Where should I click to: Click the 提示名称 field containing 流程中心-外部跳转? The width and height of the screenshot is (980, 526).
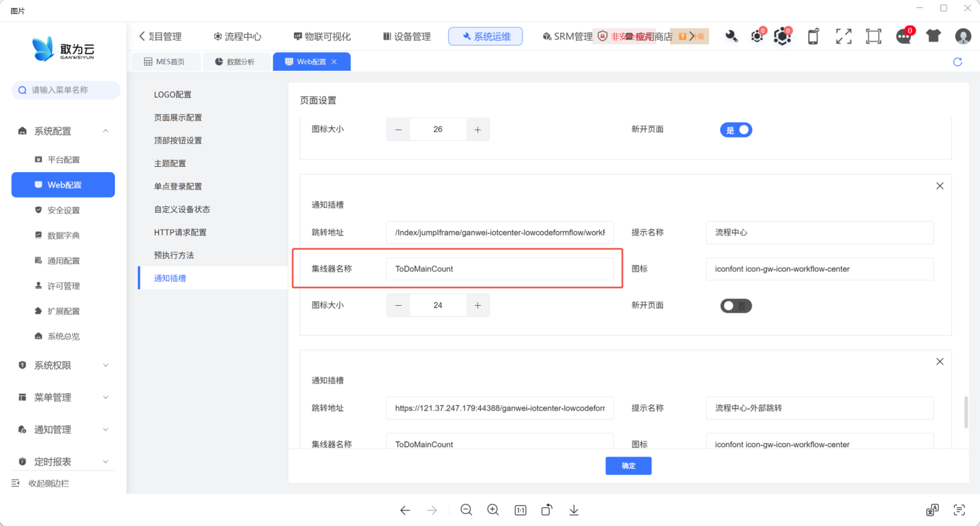click(x=820, y=408)
